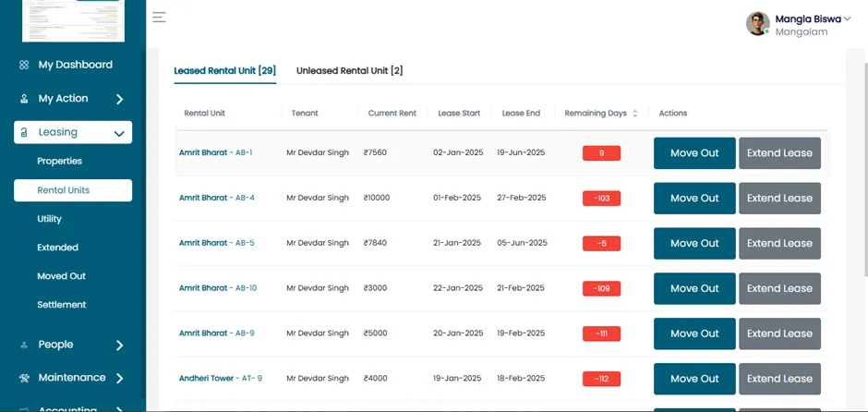Click Extend Lease for AB-5
Viewport: 868px width, 412px height.
[779, 243]
